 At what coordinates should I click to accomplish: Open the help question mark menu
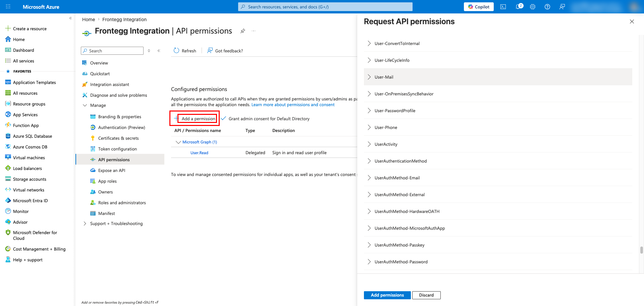547,7
